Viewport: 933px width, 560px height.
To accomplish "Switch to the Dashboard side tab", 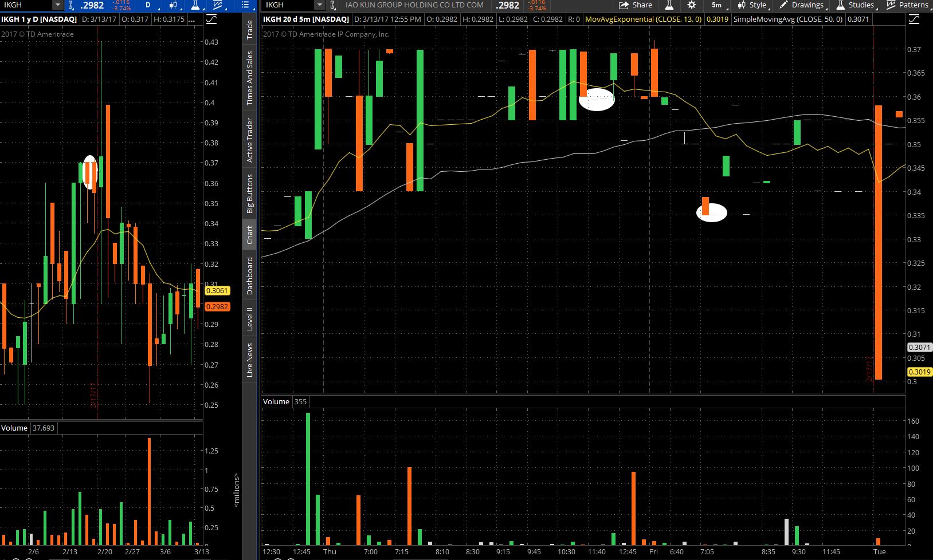I will pyautogui.click(x=249, y=276).
